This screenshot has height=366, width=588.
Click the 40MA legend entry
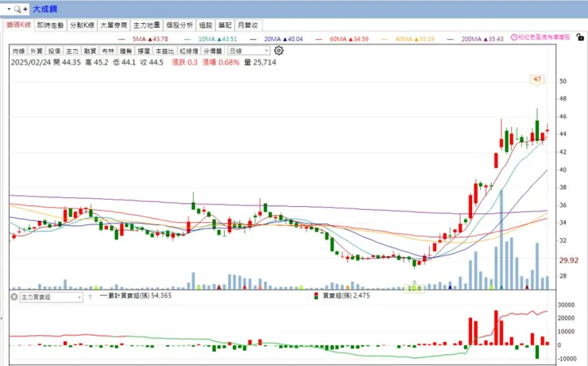pos(408,39)
